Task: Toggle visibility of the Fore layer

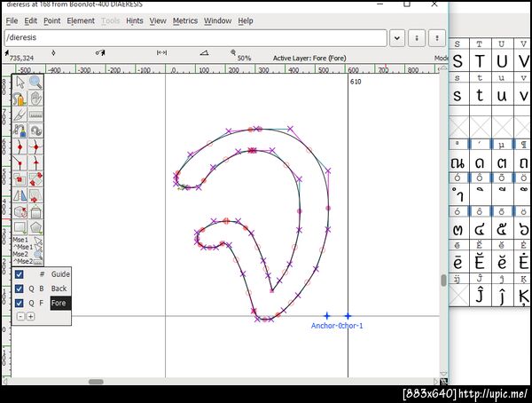Action: (20, 303)
